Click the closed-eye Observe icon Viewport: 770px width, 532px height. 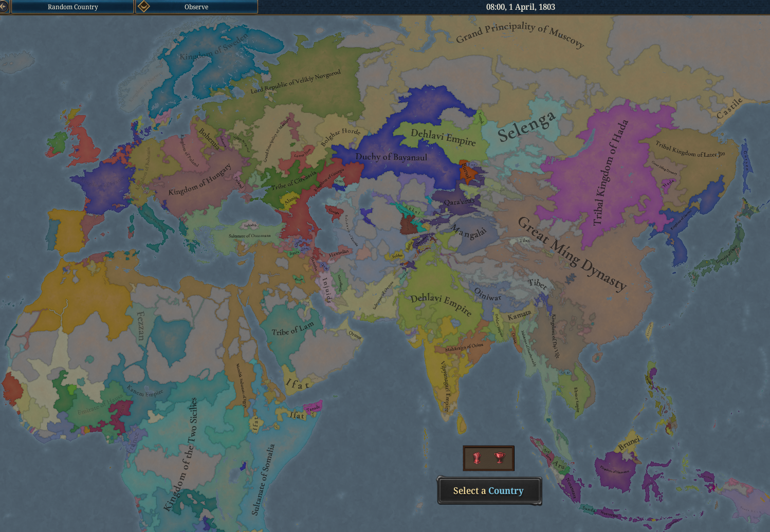(x=144, y=7)
